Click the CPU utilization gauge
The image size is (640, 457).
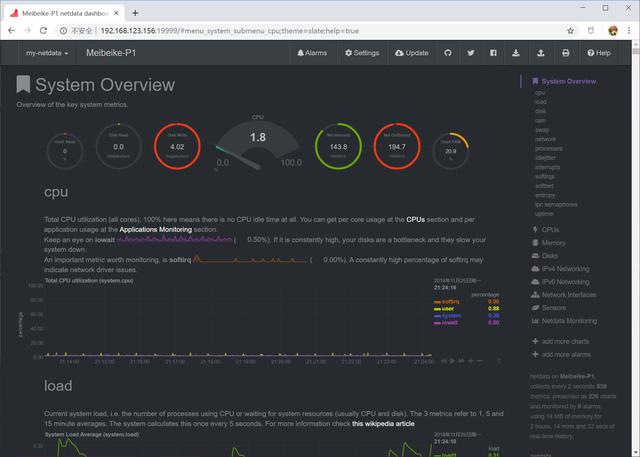click(258, 143)
